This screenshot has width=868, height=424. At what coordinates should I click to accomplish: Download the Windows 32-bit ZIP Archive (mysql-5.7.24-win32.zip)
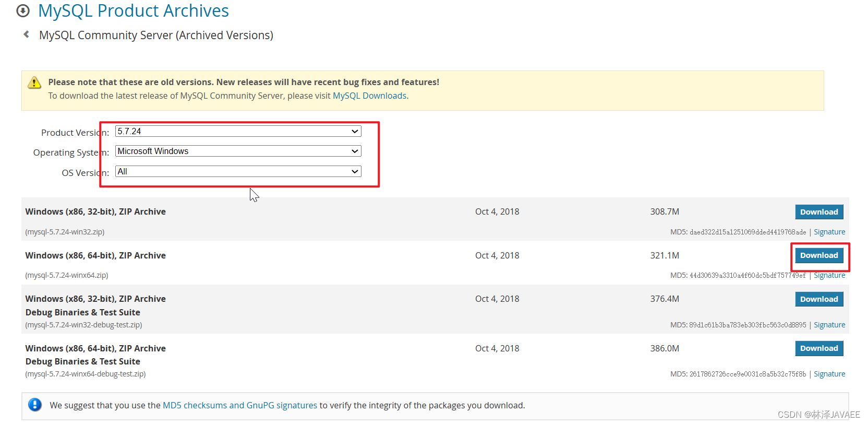(819, 212)
